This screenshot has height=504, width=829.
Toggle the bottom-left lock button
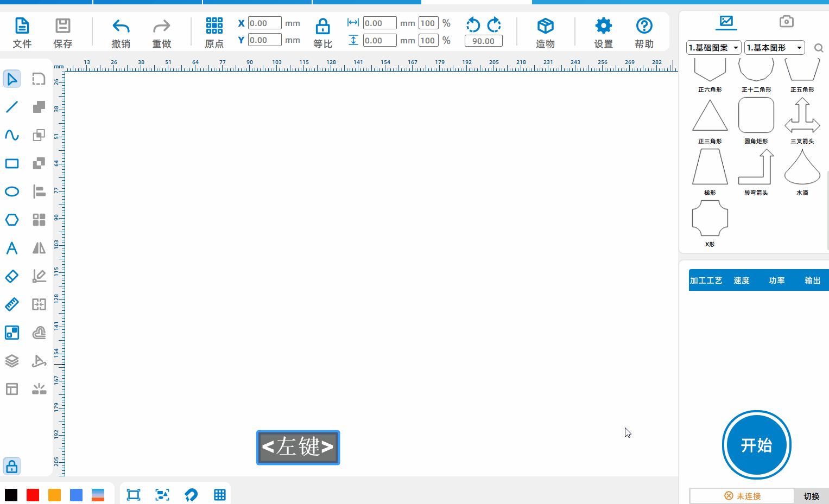pyautogui.click(x=12, y=467)
